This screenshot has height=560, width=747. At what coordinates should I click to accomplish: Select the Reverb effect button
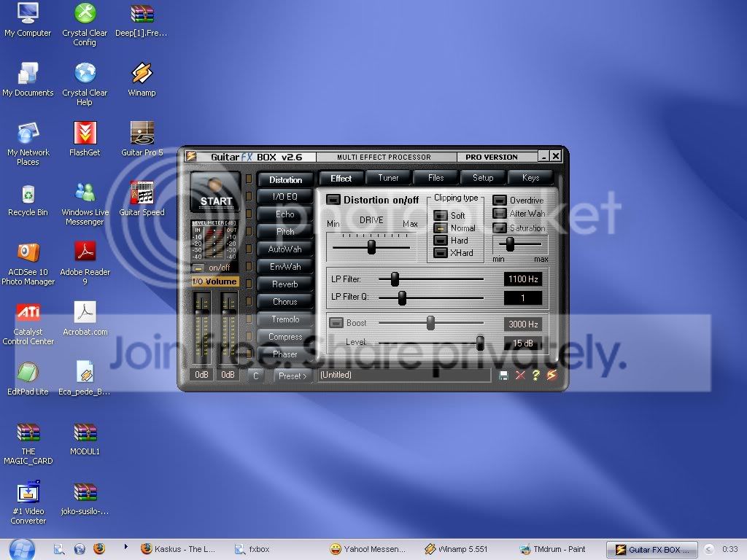[285, 284]
